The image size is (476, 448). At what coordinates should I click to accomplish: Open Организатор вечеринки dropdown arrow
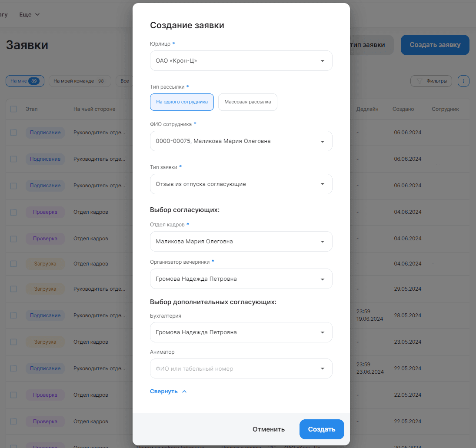323,279
